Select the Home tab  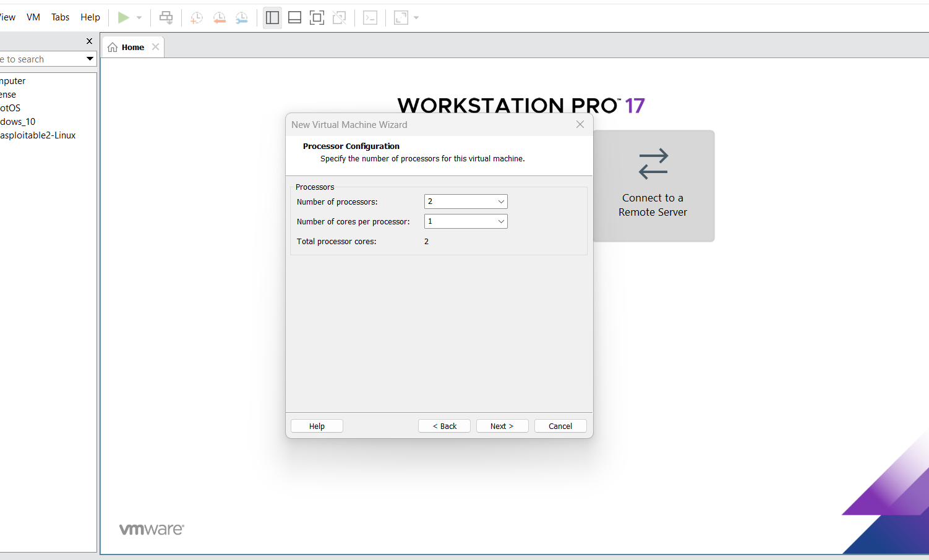(133, 47)
